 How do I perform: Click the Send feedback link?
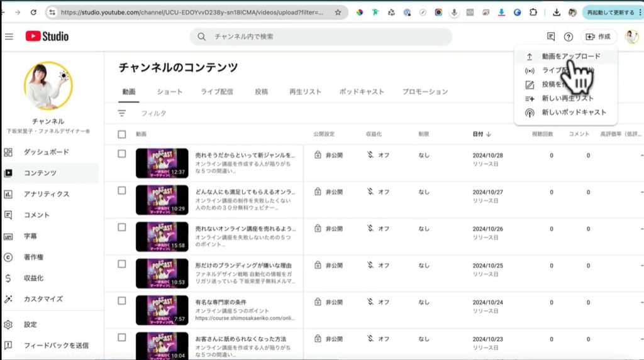pyautogui.click(x=56, y=345)
